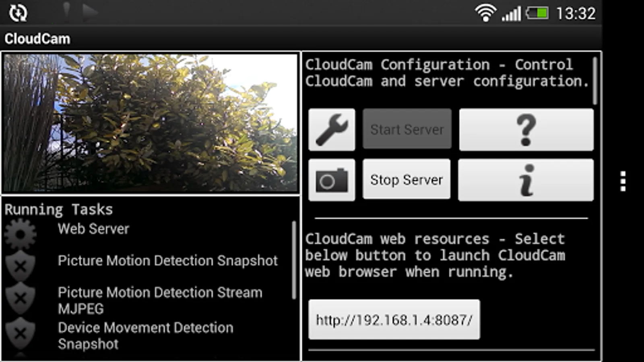Tap the Web Server gear icon
This screenshot has width=644, height=362.
pos(20,234)
